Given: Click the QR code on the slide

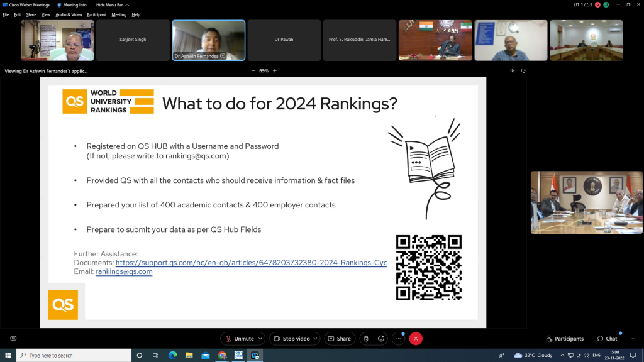Looking at the screenshot, I should 429,268.
